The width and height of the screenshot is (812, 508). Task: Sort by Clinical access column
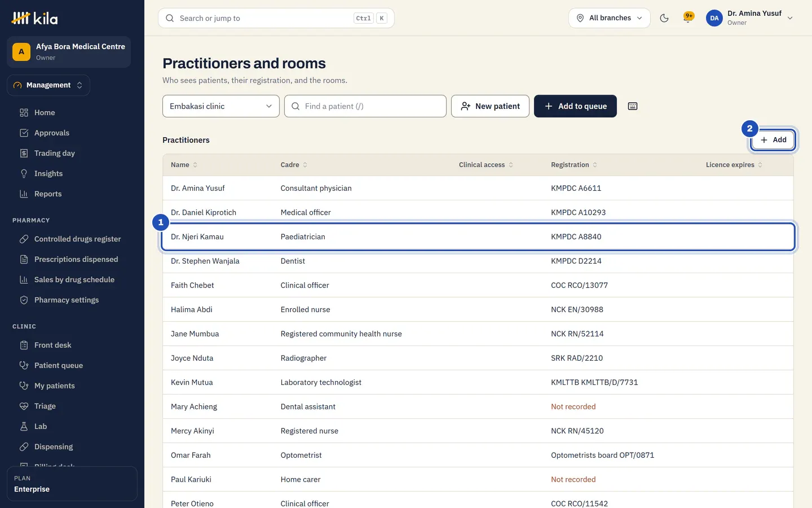[x=486, y=165]
